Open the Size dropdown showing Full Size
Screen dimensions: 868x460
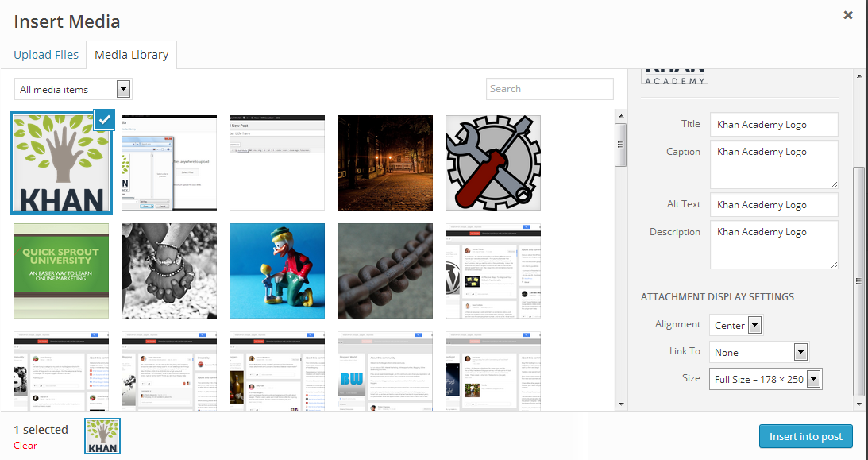click(766, 379)
